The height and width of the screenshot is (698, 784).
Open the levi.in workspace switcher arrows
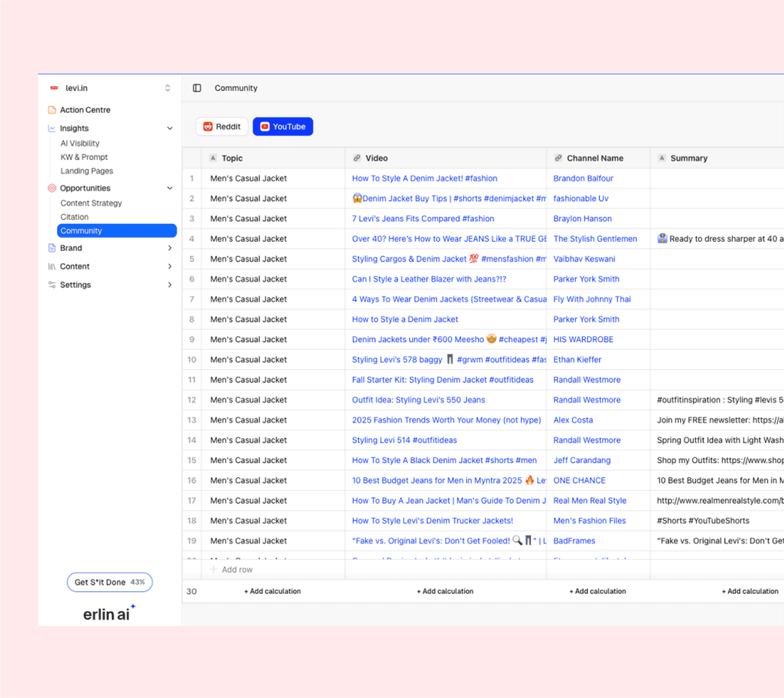click(x=168, y=88)
